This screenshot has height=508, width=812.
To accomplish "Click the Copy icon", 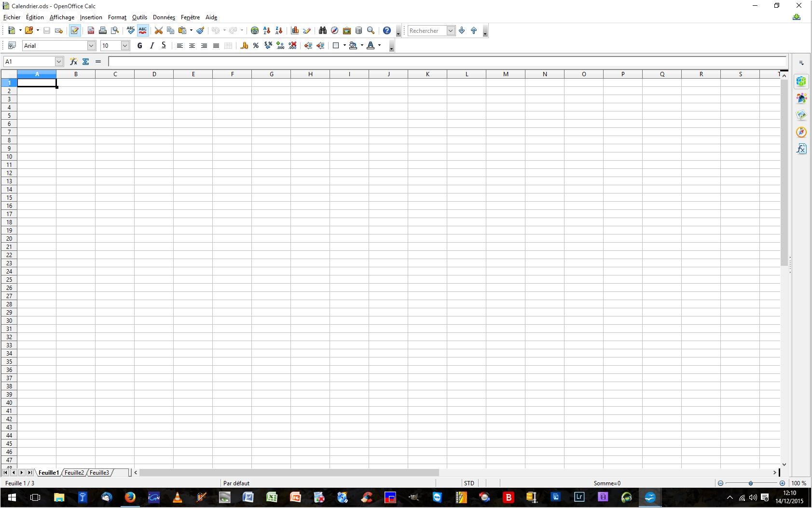I will pos(170,30).
